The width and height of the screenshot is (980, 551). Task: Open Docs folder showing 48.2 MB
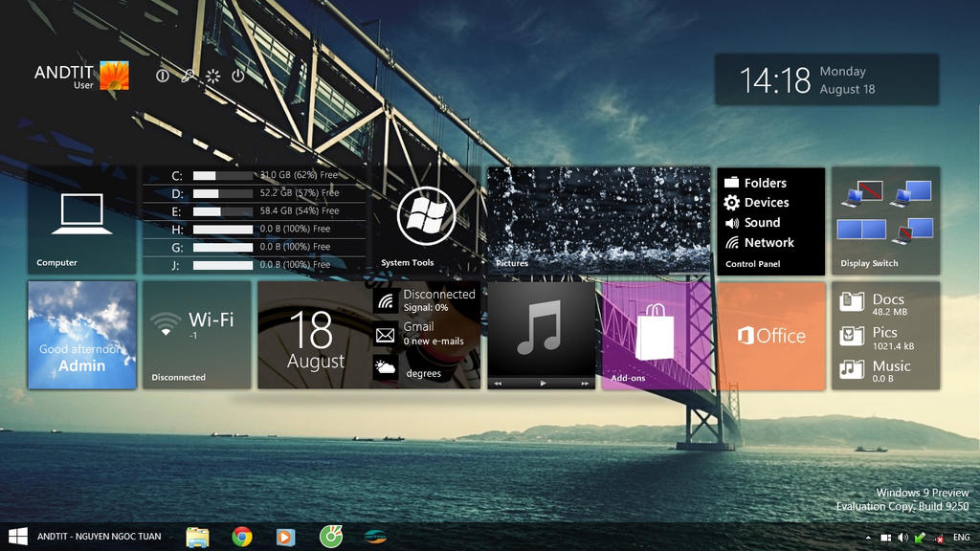[x=875, y=303]
